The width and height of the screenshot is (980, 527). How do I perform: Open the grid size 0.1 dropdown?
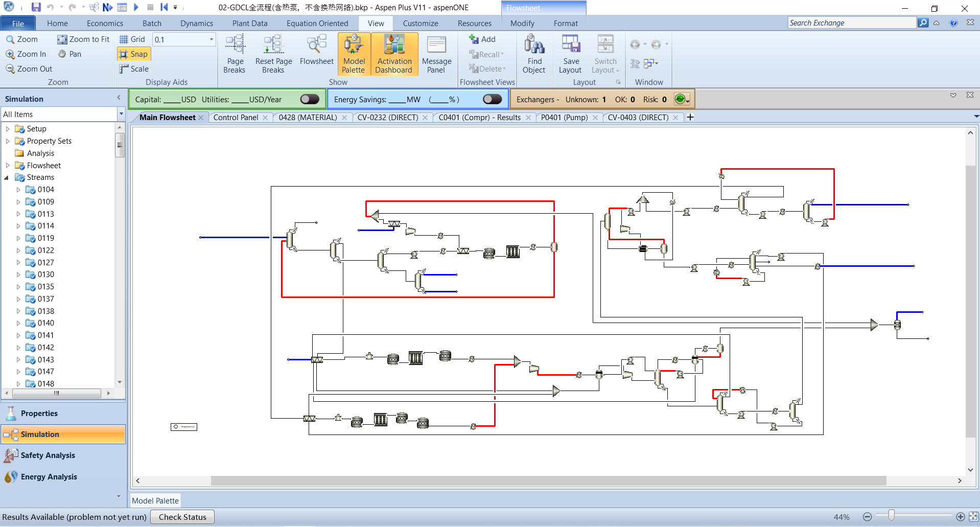click(211, 39)
